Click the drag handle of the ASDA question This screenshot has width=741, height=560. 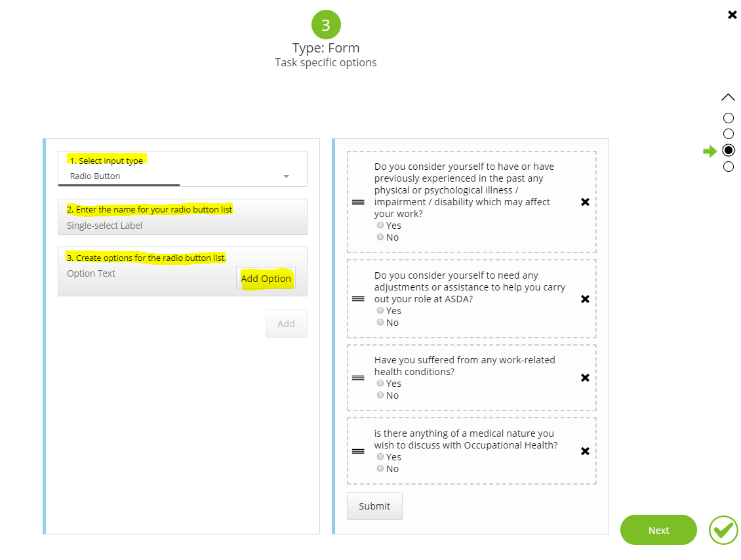(358, 299)
